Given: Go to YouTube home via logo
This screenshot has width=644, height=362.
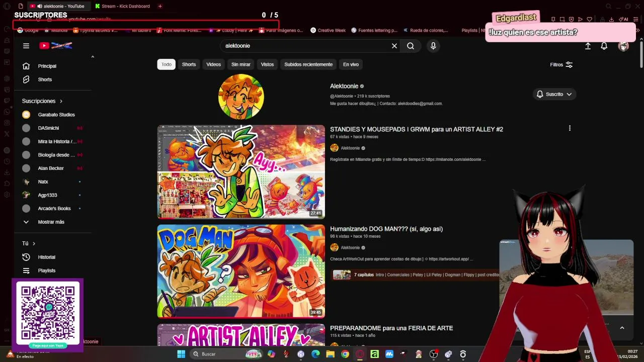Looking at the screenshot, I should pyautogui.click(x=56, y=46).
